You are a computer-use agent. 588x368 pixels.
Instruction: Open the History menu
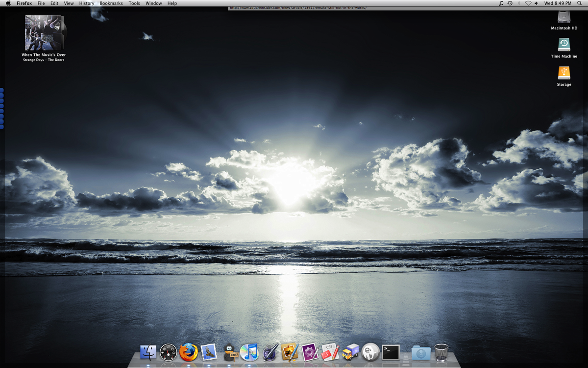pos(87,3)
